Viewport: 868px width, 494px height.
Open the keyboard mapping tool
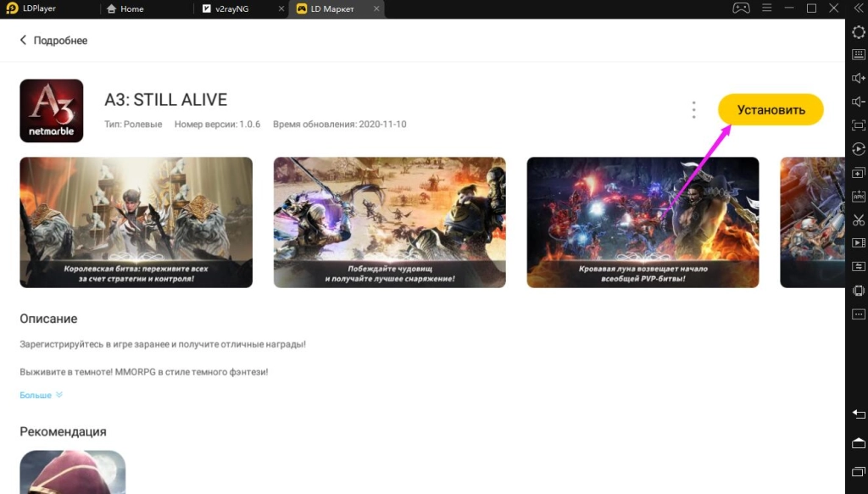pyautogui.click(x=858, y=54)
